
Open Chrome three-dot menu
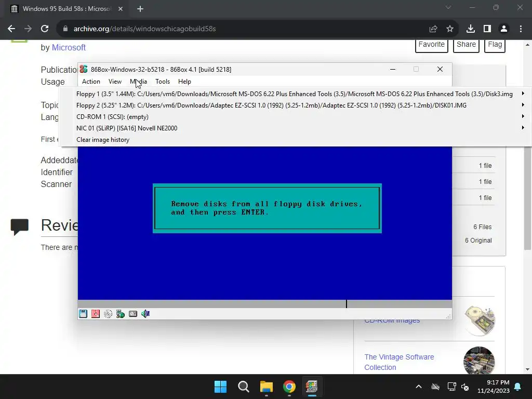pyautogui.click(x=521, y=29)
